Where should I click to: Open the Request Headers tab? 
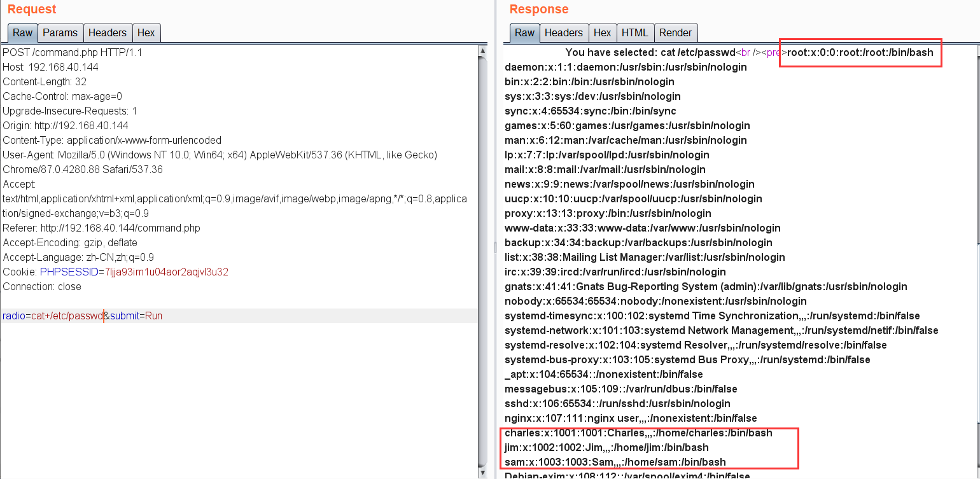(107, 33)
